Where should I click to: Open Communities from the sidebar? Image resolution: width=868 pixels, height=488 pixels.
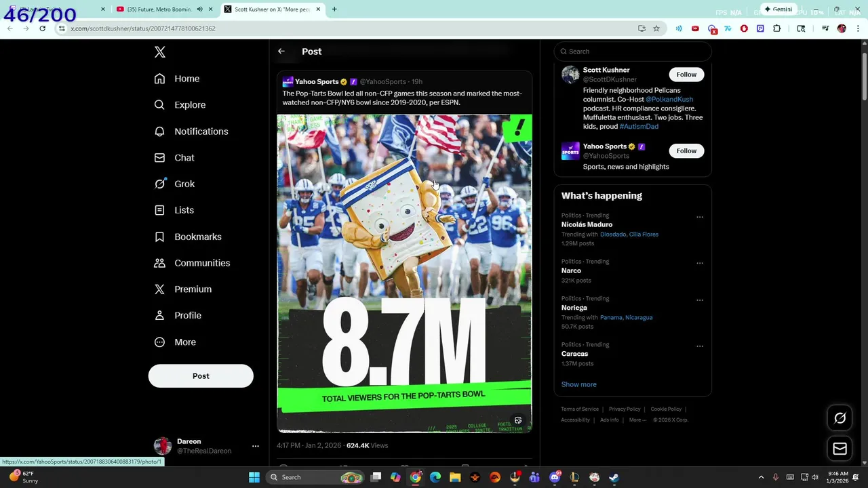pyautogui.click(x=192, y=263)
